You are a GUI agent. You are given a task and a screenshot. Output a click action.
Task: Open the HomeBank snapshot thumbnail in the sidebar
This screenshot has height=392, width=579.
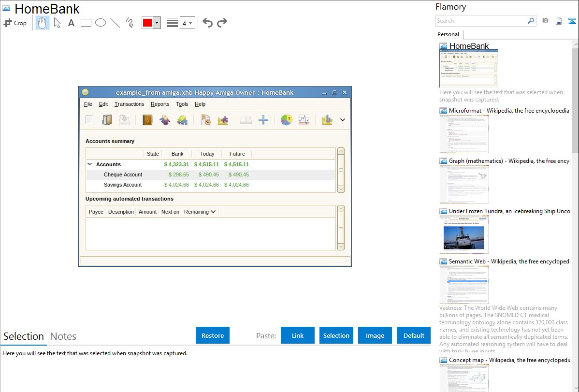(x=468, y=68)
